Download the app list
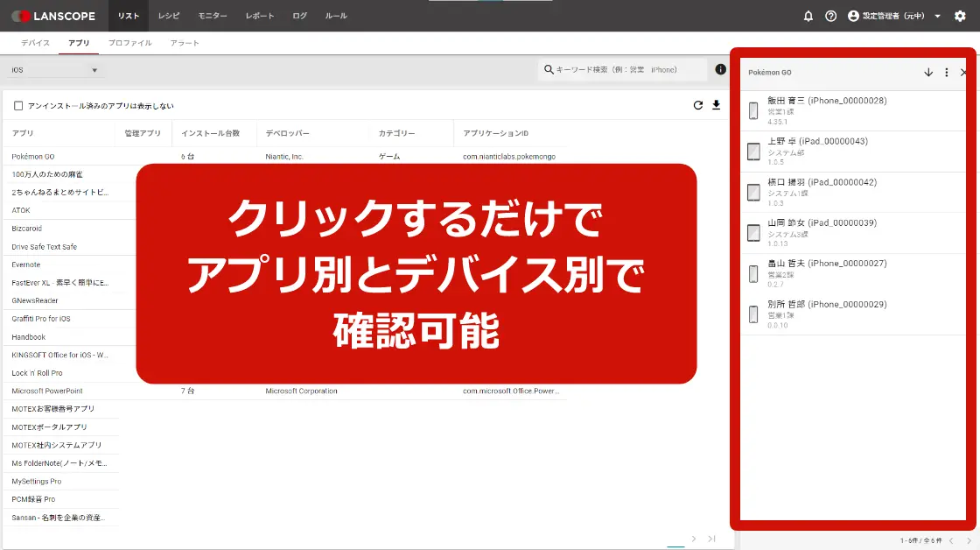The height and width of the screenshot is (550, 980). 717,105
